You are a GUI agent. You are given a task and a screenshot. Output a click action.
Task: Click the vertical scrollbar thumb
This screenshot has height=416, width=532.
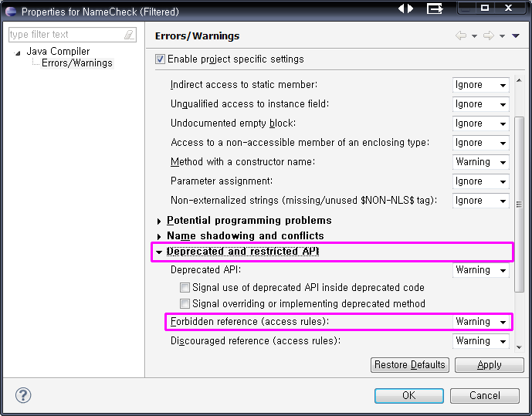coord(519,204)
